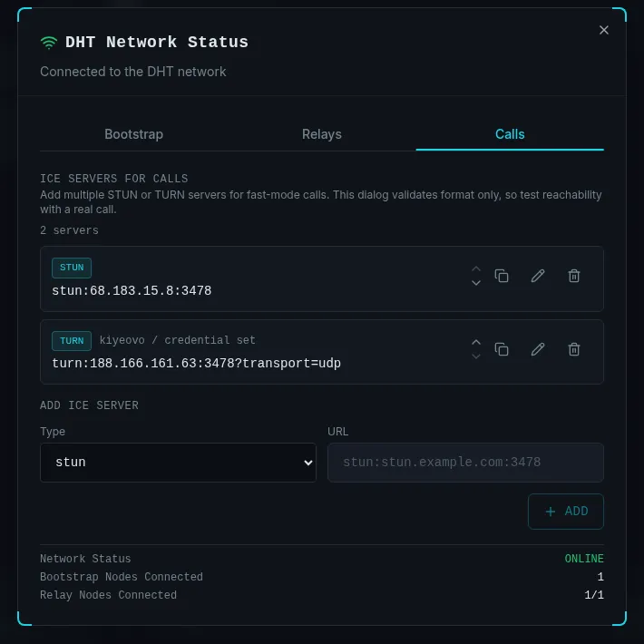
Task: Switch to the Relays tab
Action: 321,134
